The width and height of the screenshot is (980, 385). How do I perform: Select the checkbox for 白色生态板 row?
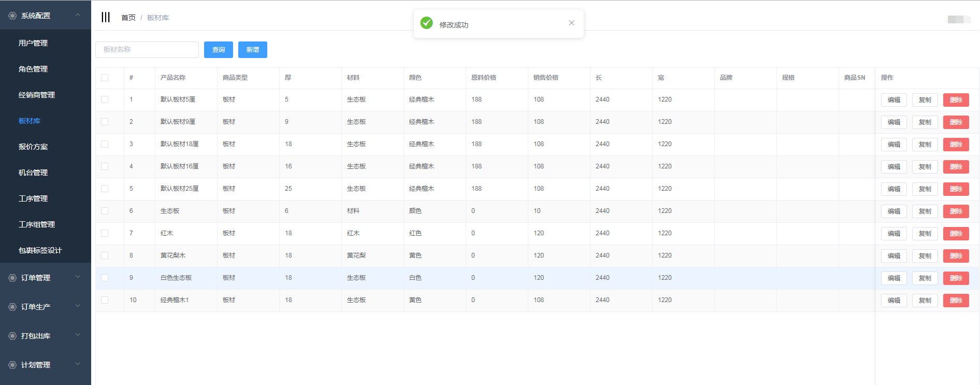[105, 278]
